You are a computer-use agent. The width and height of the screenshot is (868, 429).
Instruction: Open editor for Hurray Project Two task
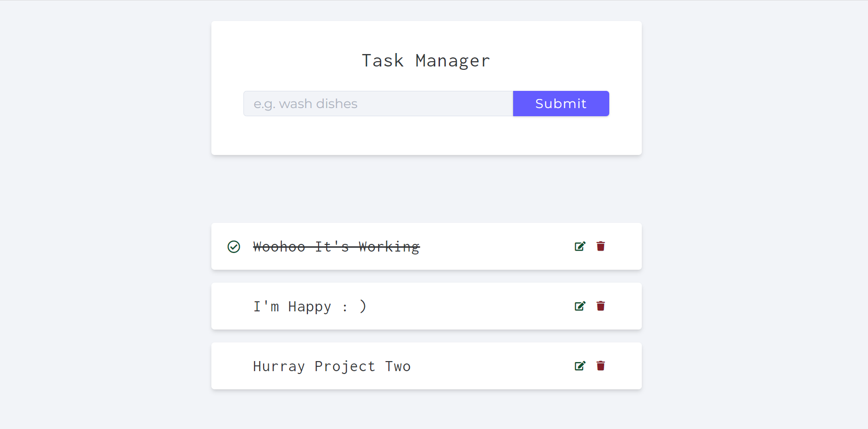[580, 366]
